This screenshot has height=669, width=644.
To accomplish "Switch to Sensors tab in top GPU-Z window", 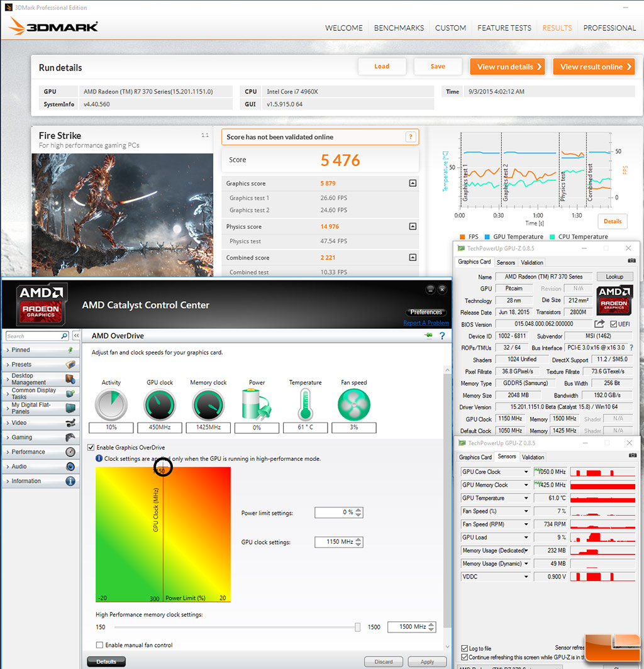I will 506,262.
